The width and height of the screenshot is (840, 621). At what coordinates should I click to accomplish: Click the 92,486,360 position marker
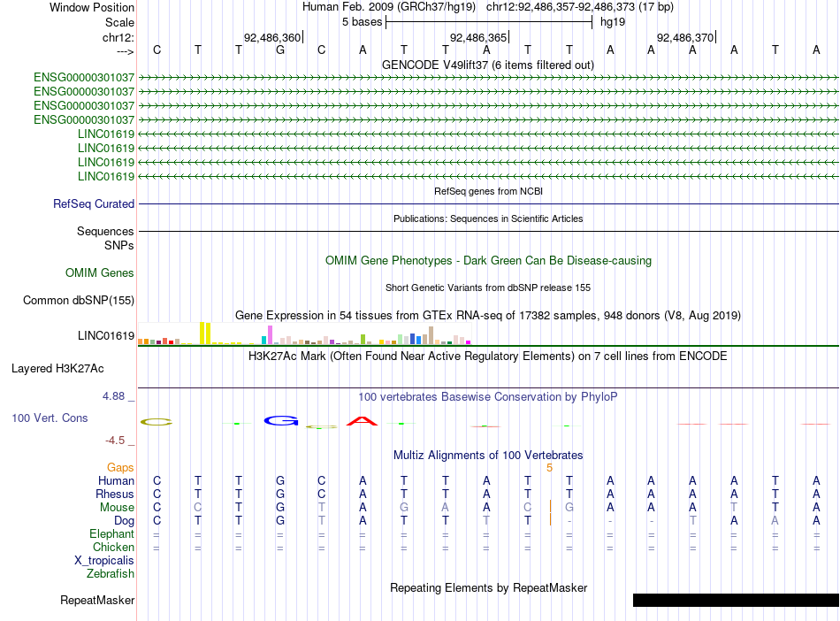272,37
